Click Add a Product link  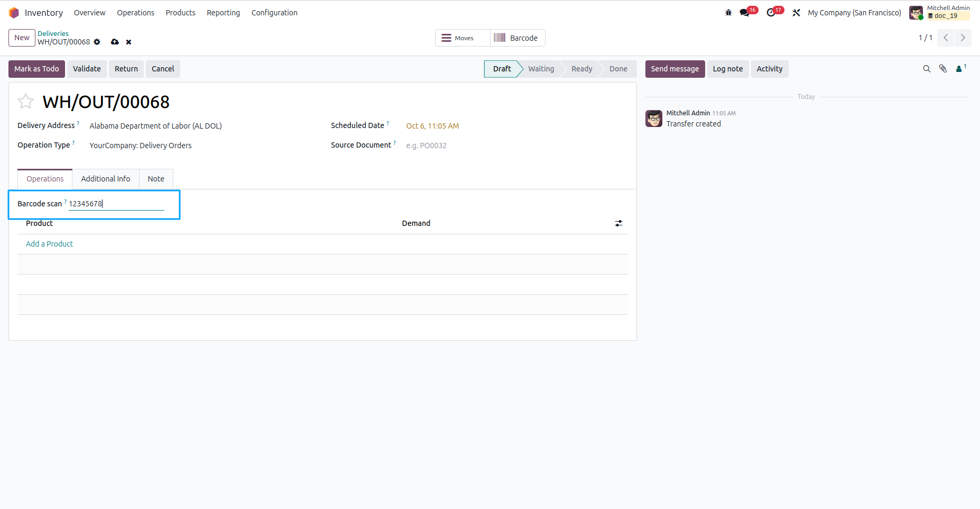click(50, 244)
